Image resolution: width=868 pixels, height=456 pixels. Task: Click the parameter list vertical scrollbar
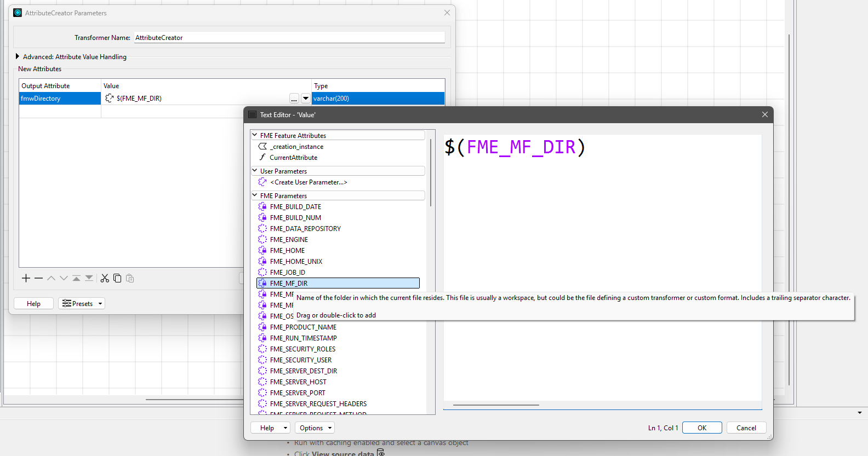(x=431, y=172)
